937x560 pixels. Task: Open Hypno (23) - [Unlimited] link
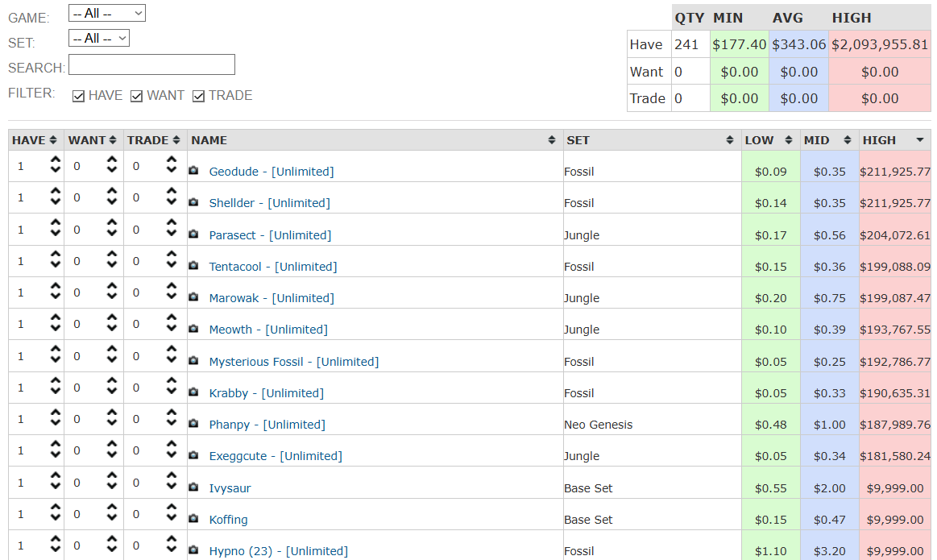pyautogui.click(x=279, y=551)
